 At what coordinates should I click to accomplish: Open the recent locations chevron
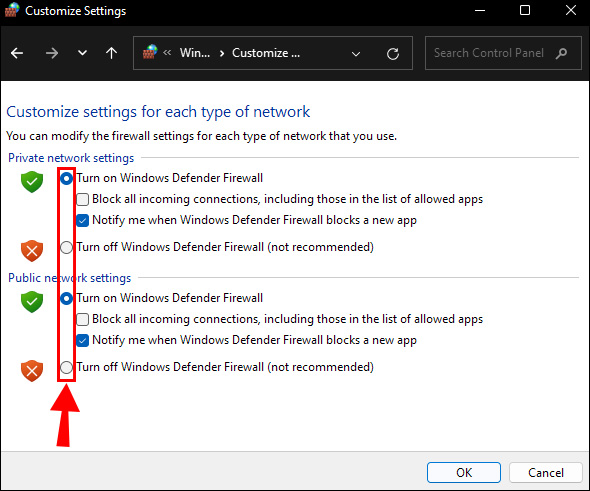click(x=82, y=53)
